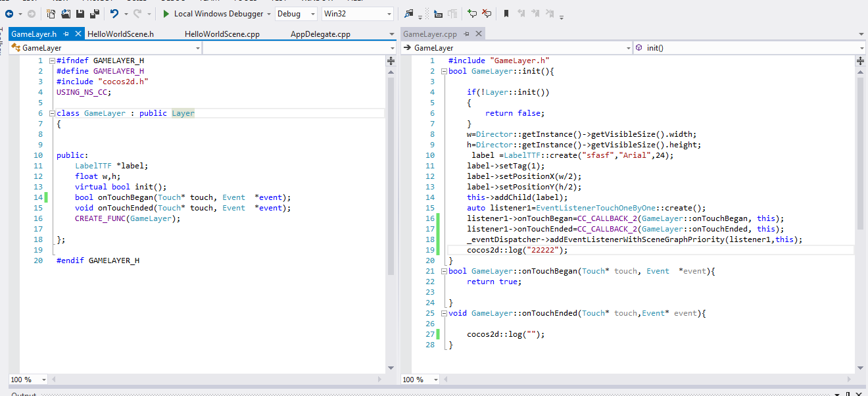Toggle a bookmark on the current line
This screenshot has width=868, height=396.
[506, 13]
